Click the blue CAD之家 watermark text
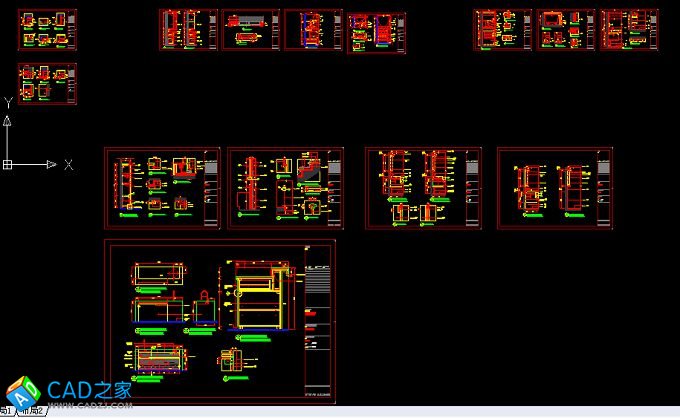The height and width of the screenshot is (418, 680). pos(90,389)
